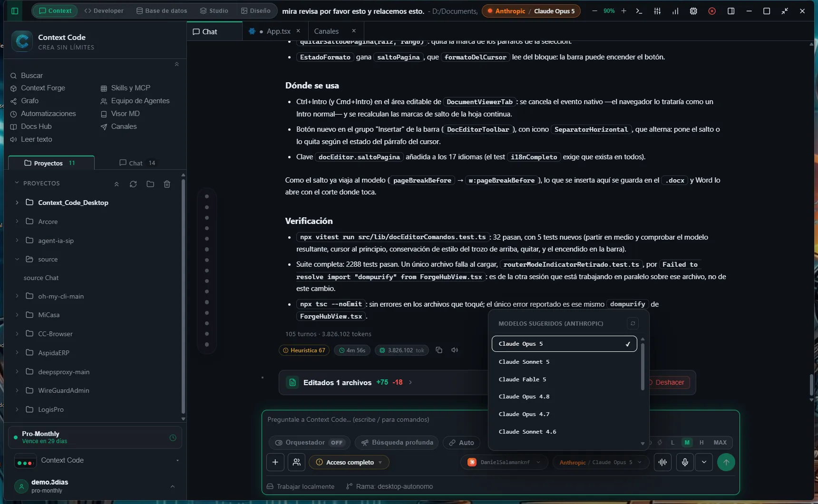Toggle Búsqueda profunda mode
Viewport: 818px width, 504px height.
point(397,443)
